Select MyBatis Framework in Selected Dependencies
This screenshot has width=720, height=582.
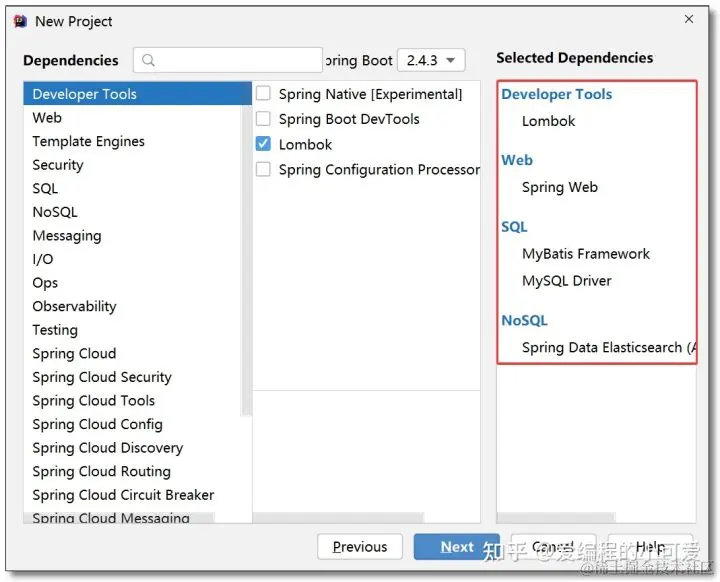point(585,254)
